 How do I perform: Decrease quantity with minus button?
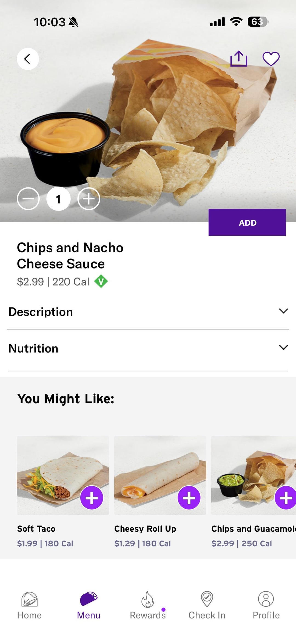pyautogui.click(x=28, y=199)
